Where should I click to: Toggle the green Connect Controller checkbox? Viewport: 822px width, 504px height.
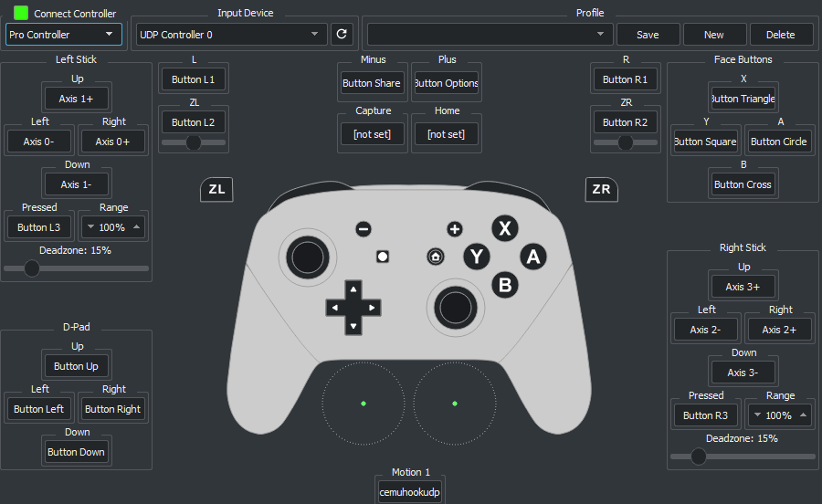pos(20,13)
